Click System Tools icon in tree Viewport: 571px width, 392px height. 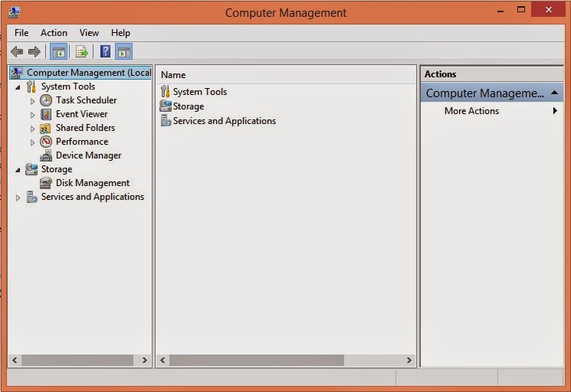point(31,87)
